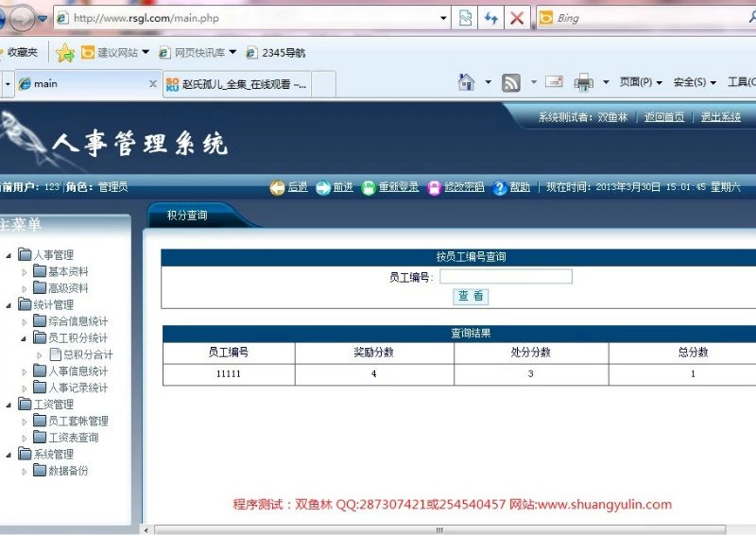Click the 处分分数 column header
The image size is (756, 535).
tap(531, 353)
